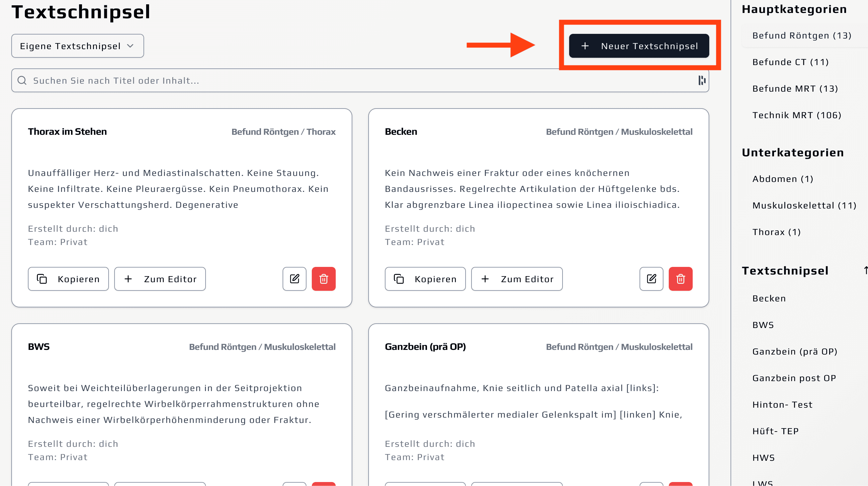This screenshot has height=486, width=868.
Task: Open Hinton- Test in the sidebar list
Action: [x=782, y=405]
